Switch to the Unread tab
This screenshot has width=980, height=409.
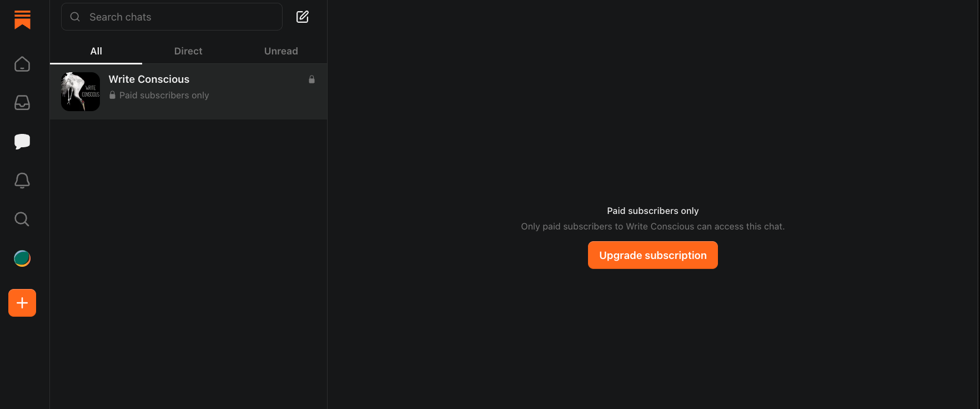(281, 51)
